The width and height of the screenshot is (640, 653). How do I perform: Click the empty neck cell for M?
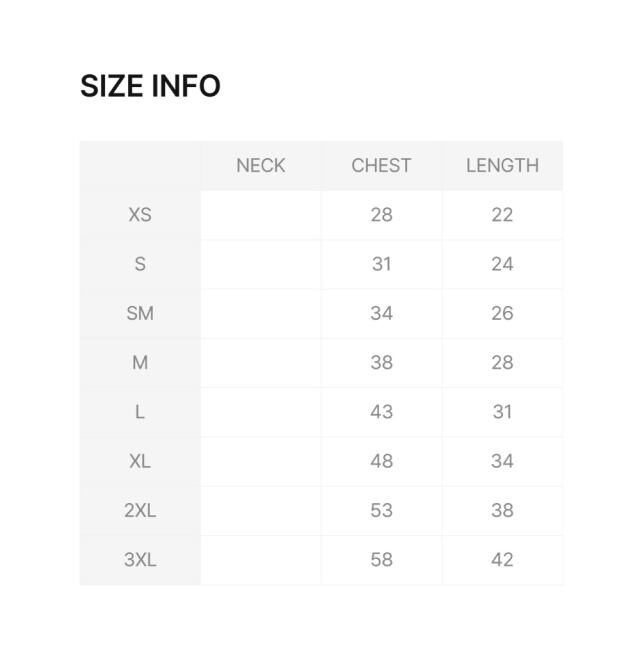260,362
